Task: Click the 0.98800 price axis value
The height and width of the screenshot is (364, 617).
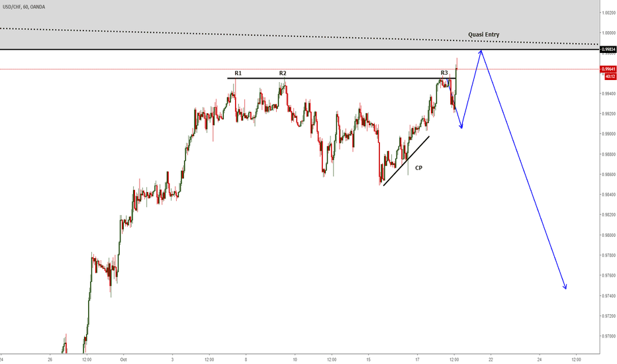Action: pyautogui.click(x=608, y=154)
